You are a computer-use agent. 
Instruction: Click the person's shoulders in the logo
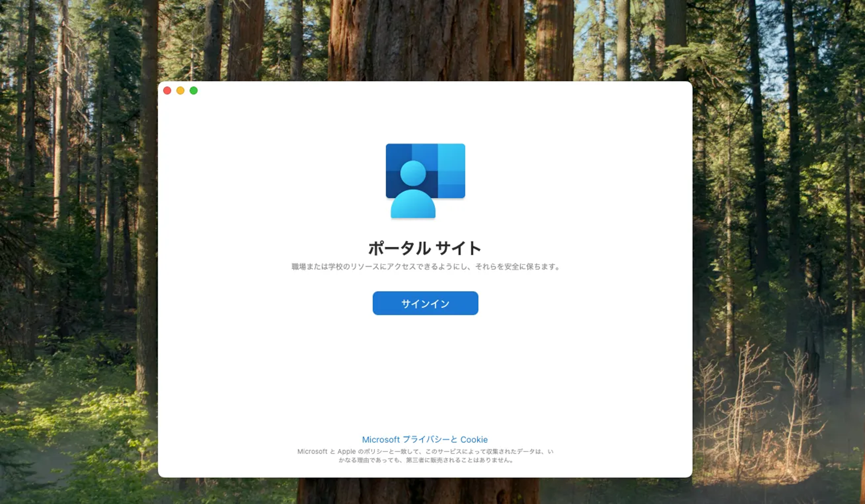[413, 206]
